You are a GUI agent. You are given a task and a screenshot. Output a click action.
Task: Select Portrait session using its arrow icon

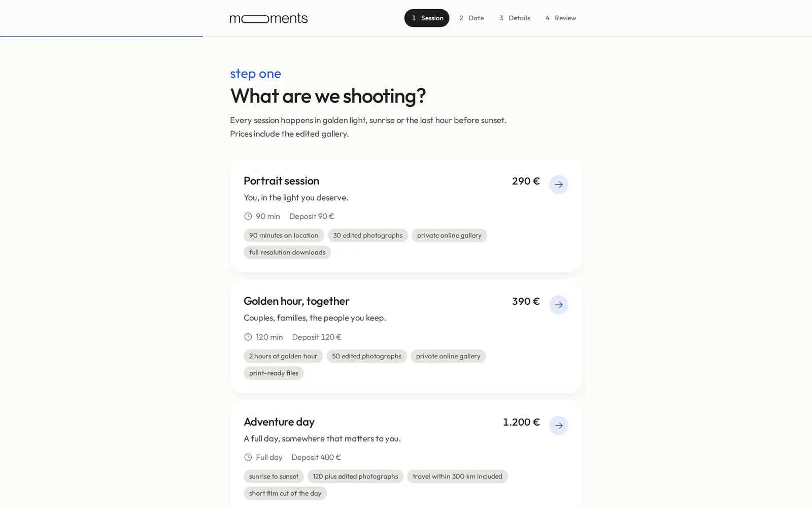pyautogui.click(x=558, y=184)
